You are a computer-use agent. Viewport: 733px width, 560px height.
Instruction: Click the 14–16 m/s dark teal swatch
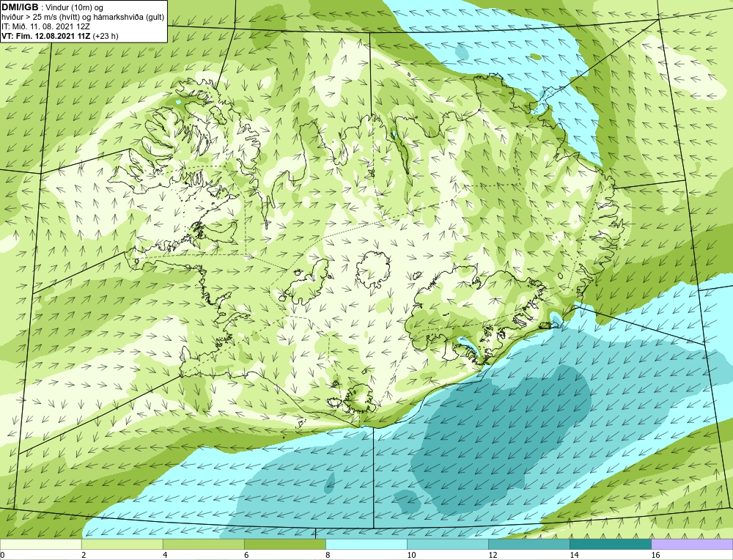click(610, 544)
